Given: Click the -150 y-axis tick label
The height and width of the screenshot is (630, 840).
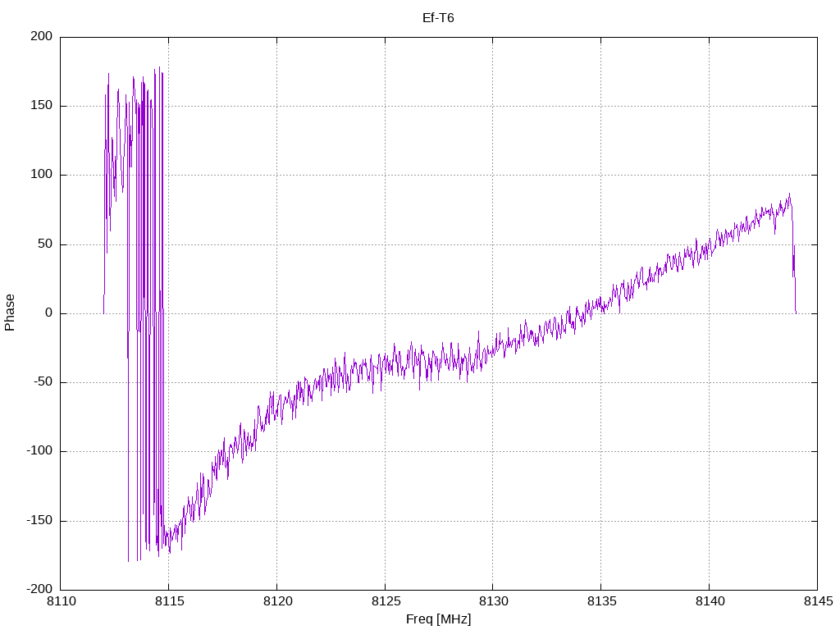Looking at the screenshot, I should (39, 520).
